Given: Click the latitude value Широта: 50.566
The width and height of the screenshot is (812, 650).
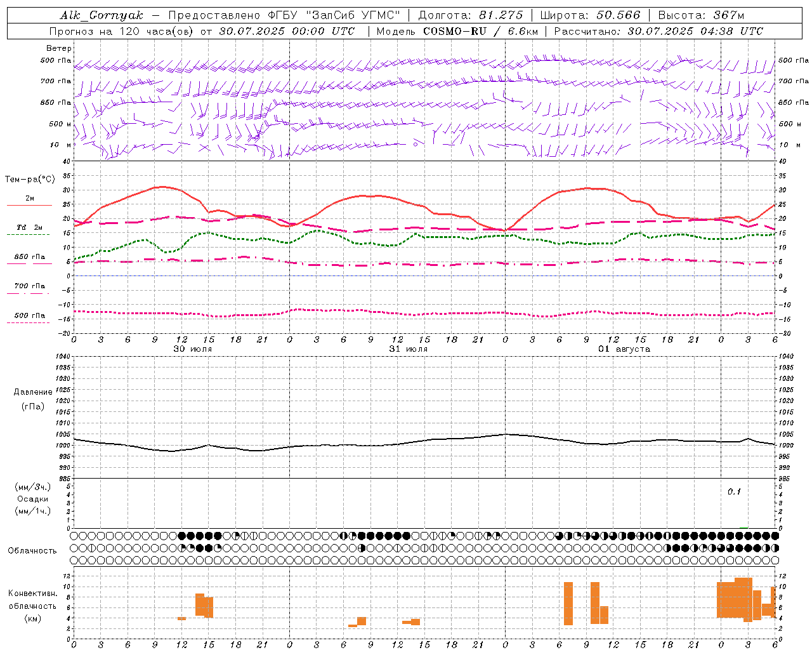Looking at the screenshot, I should 591,15.
